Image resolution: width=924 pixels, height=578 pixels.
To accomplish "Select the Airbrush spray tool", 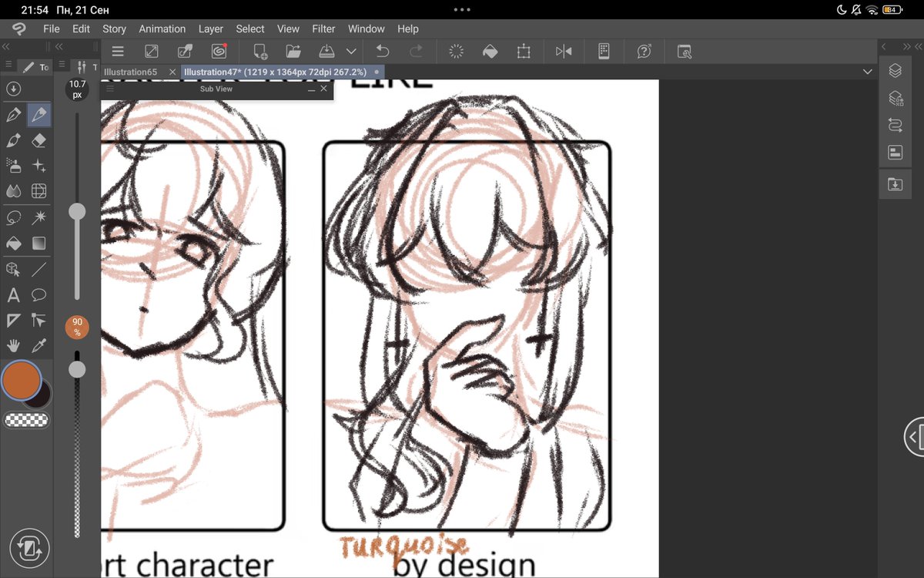I will point(13,166).
